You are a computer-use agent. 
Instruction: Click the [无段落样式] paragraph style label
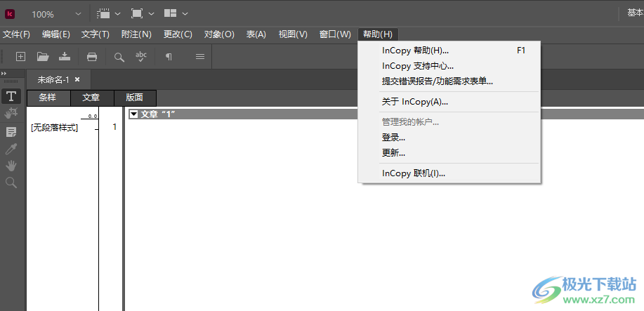pos(54,128)
